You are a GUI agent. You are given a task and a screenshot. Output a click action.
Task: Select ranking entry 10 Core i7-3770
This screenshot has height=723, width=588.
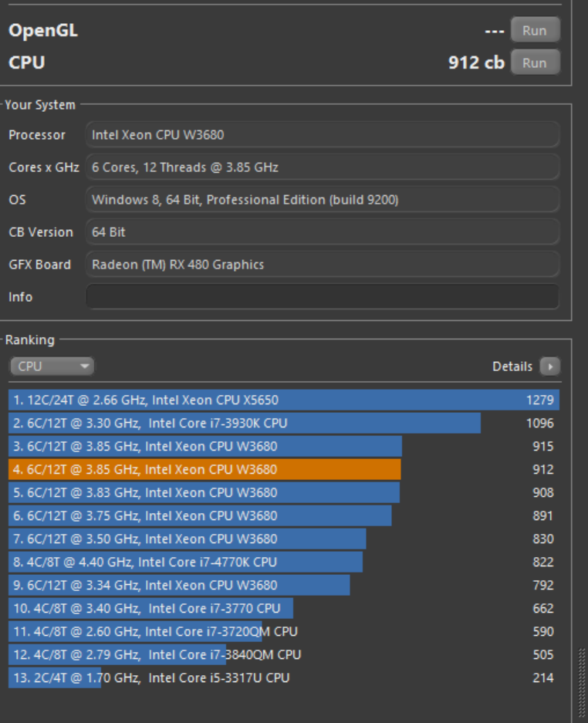tap(284, 608)
